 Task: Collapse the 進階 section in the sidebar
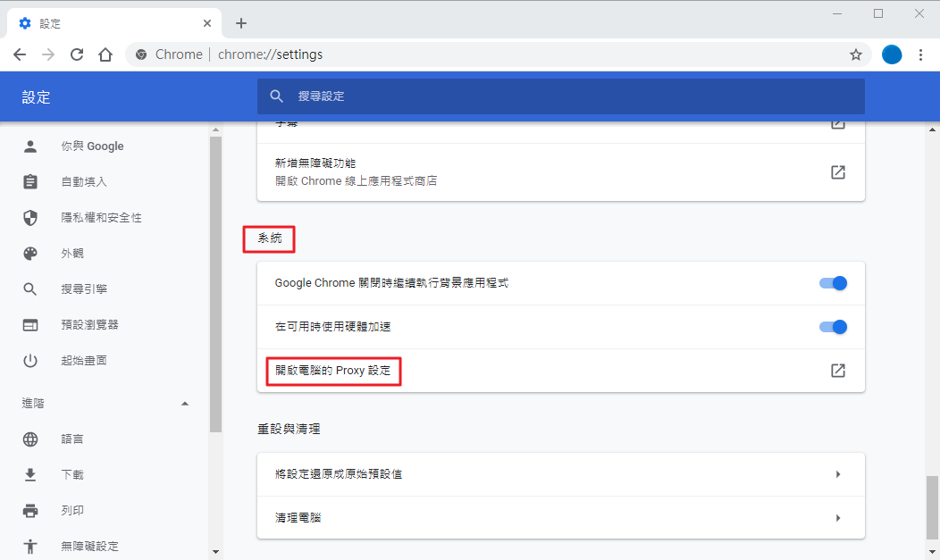pos(185,404)
